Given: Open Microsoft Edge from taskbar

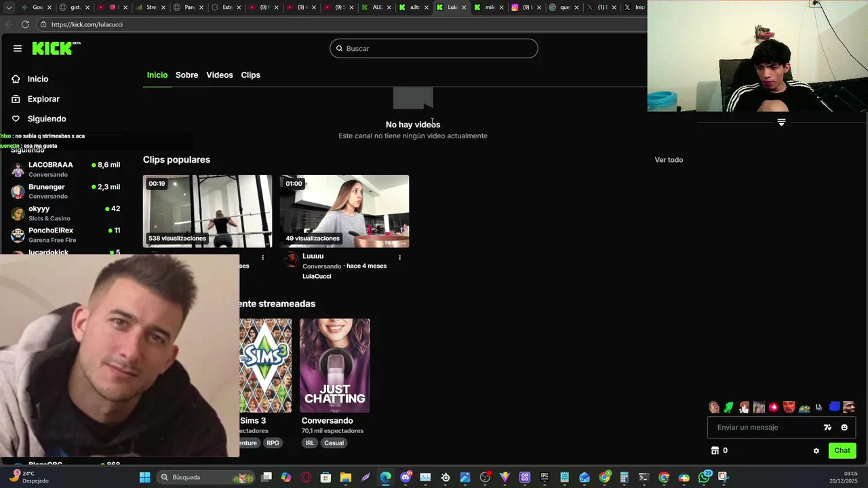Looking at the screenshot, I should [385, 477].
